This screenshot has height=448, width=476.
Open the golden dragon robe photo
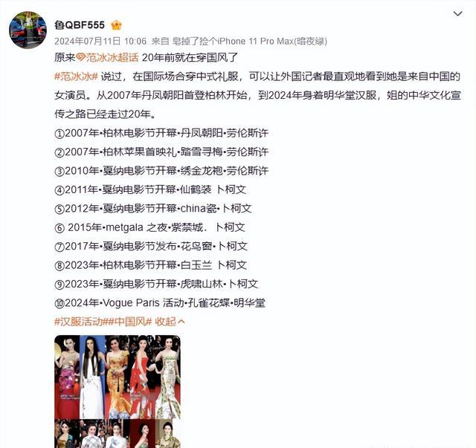click(118, 377)
